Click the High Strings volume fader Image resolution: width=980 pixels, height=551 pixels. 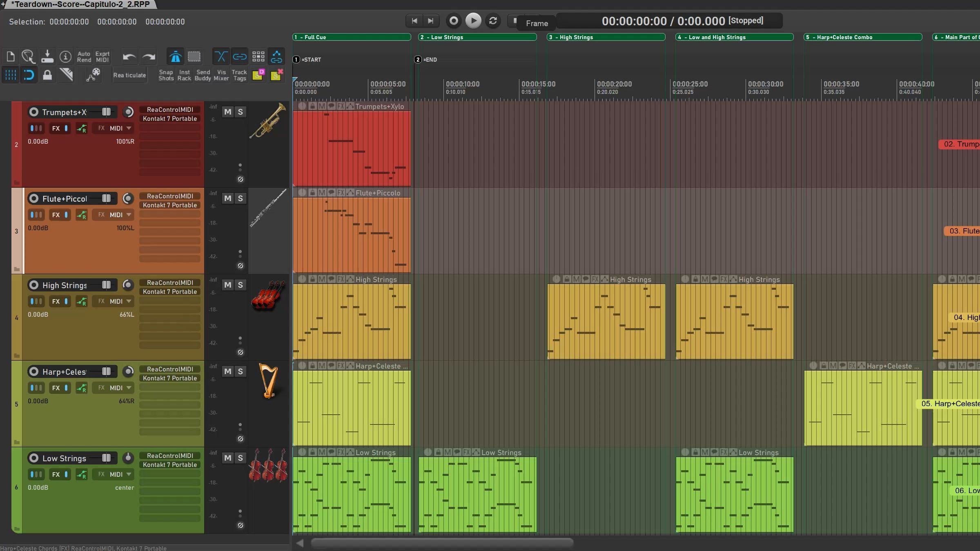point(106,285)
